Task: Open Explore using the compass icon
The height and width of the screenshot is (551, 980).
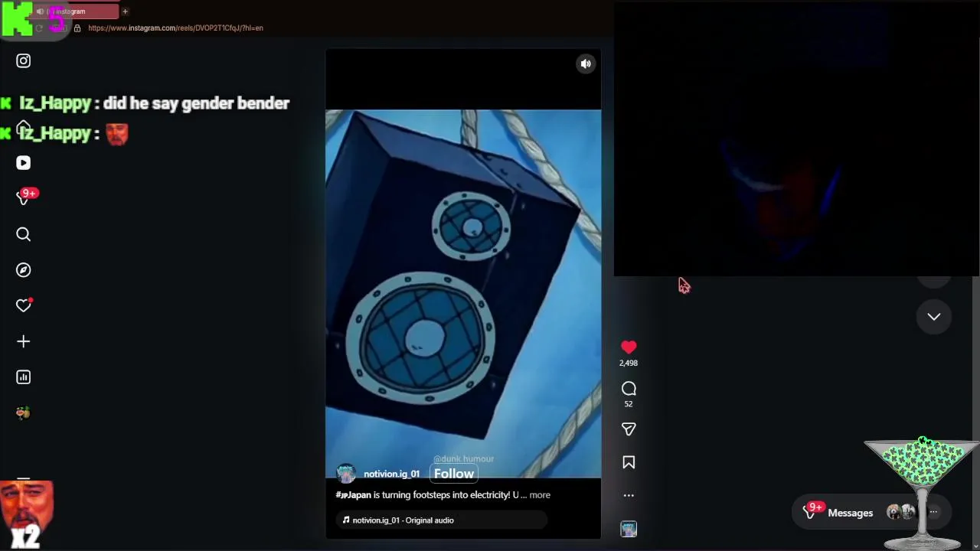Action: [23, 270]
